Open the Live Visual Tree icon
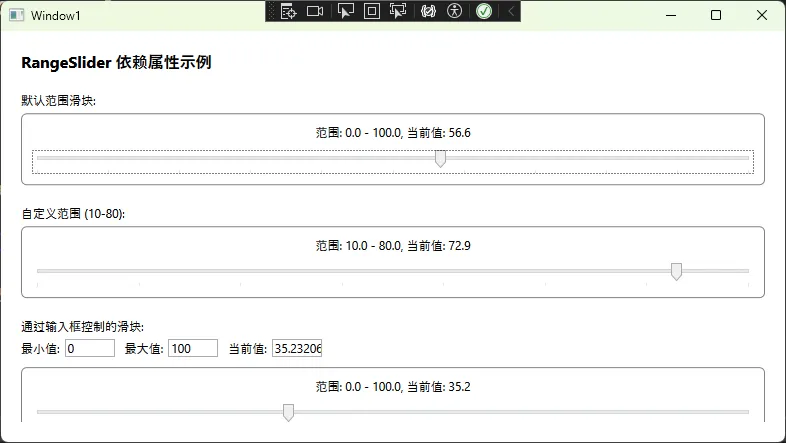The image size is (786, 443). point(289,11)
